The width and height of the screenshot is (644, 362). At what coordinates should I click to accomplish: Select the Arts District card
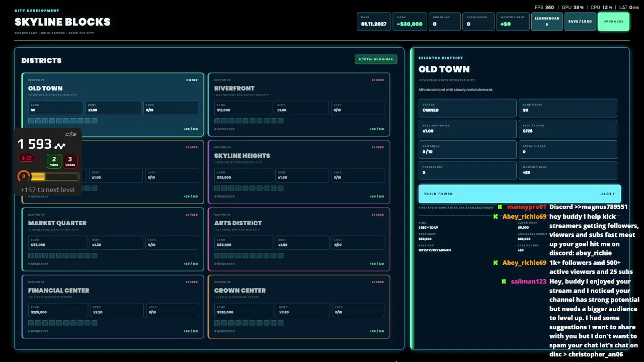[299, 239]
